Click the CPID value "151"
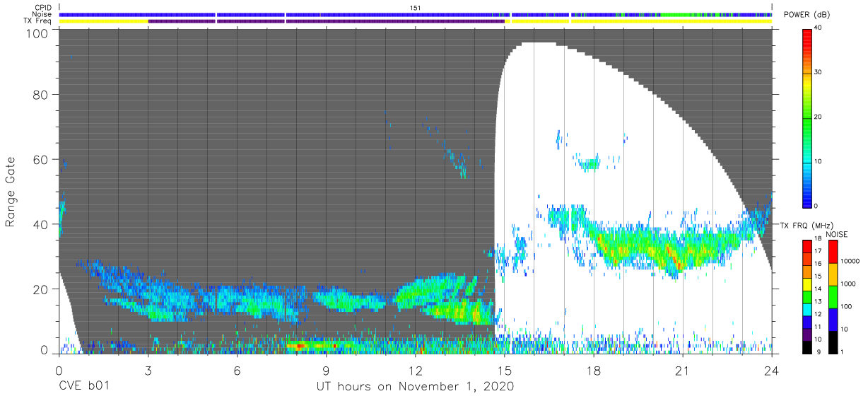Screen dimensions: 868x401 pos(416,8)
